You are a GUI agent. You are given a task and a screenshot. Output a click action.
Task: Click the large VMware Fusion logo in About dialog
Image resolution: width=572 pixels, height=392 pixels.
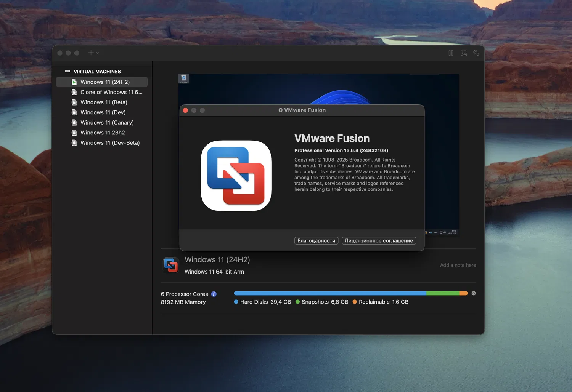236,176
